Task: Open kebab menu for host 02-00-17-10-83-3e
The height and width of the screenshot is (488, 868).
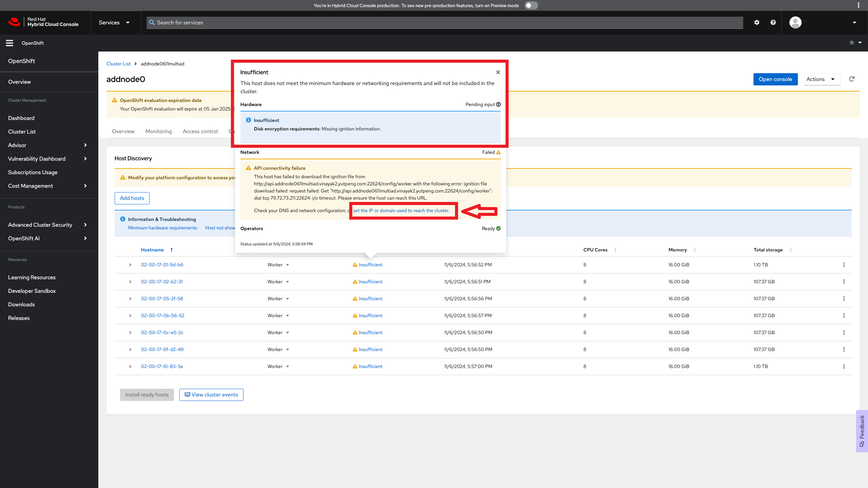Action: coord(844,366)
